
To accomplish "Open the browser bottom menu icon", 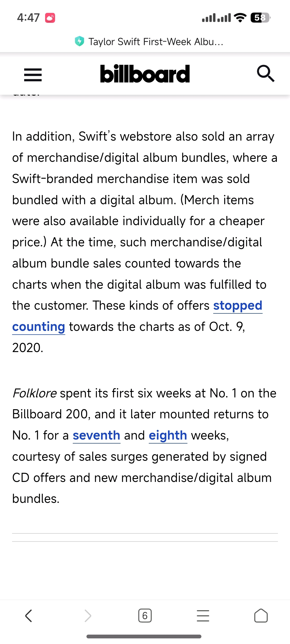I will pyautogui.click(x=203, y=616).
